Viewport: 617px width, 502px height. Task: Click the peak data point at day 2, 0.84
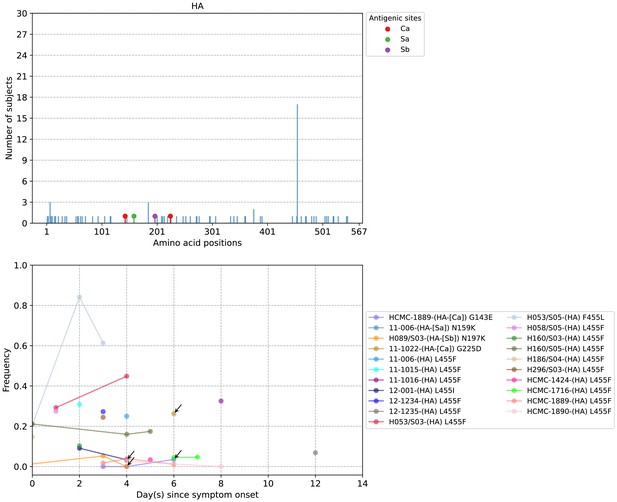(x=79, y=297)
